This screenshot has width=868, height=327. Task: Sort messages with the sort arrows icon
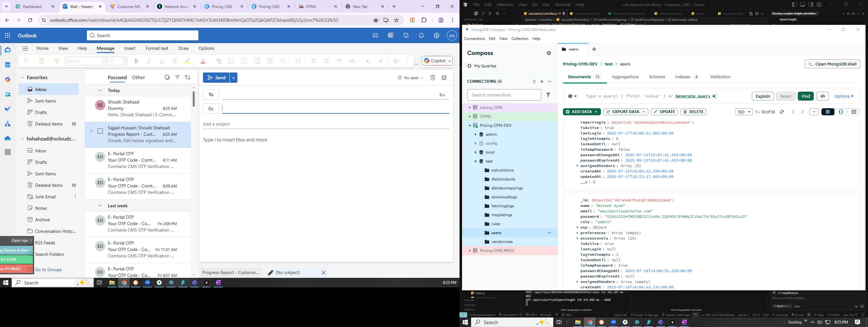tap(188, 77)
